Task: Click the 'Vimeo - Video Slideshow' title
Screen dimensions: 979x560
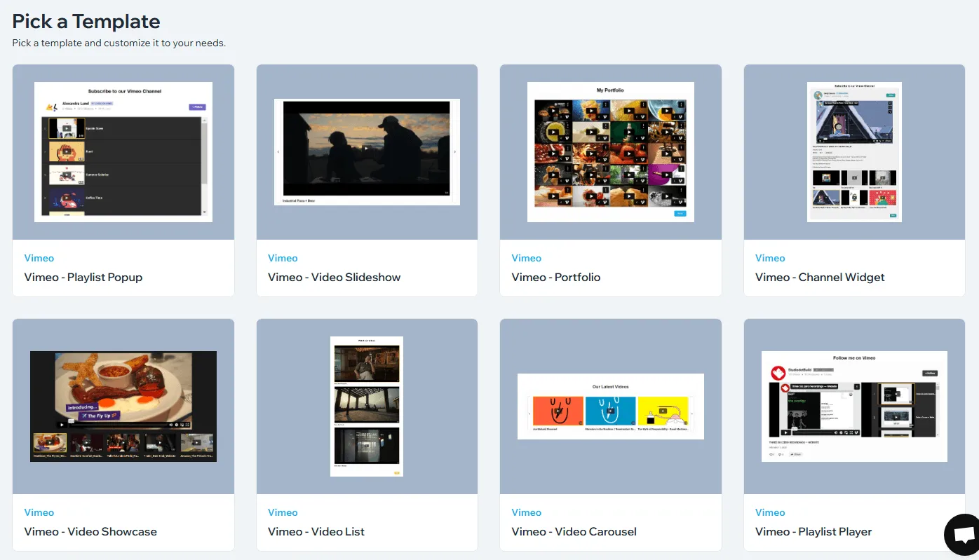Action: click(x=335, y=277)
